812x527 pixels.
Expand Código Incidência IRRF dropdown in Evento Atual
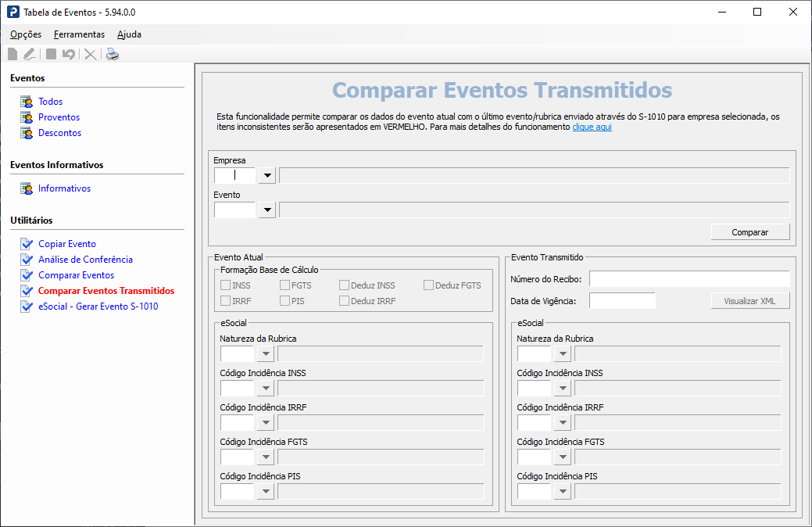(x=266, y=422)
